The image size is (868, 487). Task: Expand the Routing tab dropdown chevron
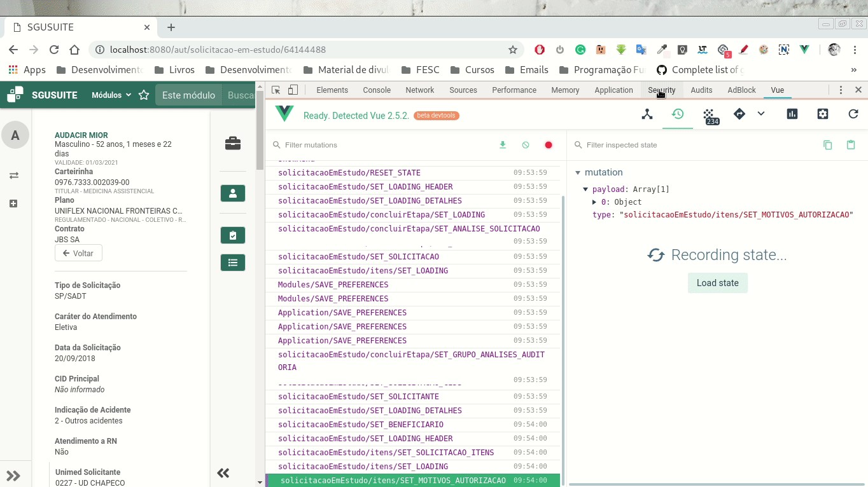pos(761,114)
